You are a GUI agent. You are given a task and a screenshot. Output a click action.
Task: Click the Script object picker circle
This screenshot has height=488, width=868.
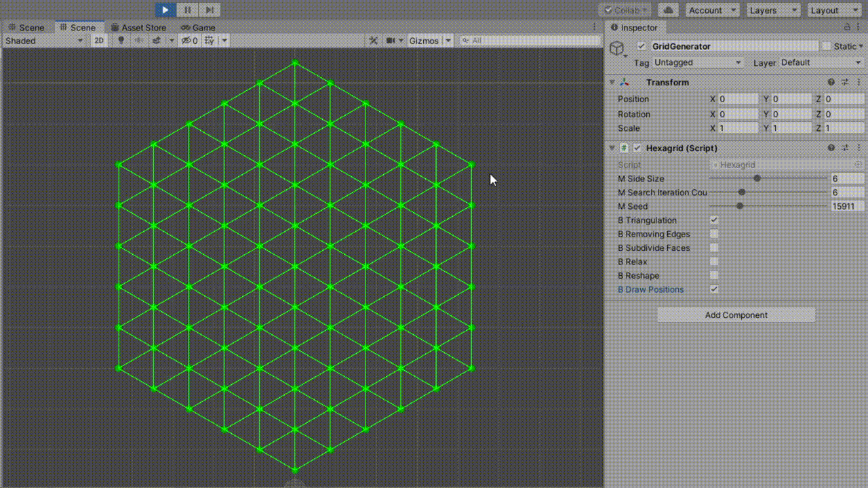[x=858, y=165]
